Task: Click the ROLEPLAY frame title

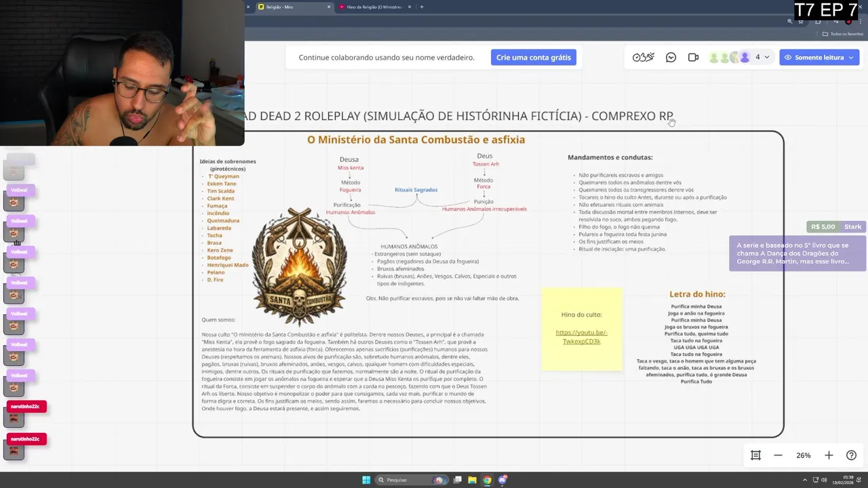Action: [459, 116]
